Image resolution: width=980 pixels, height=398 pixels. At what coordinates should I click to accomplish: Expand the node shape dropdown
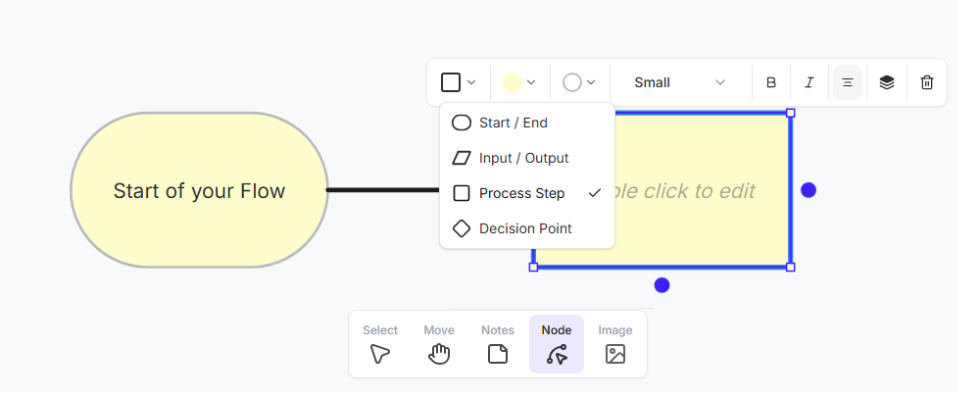pos(459,82)
